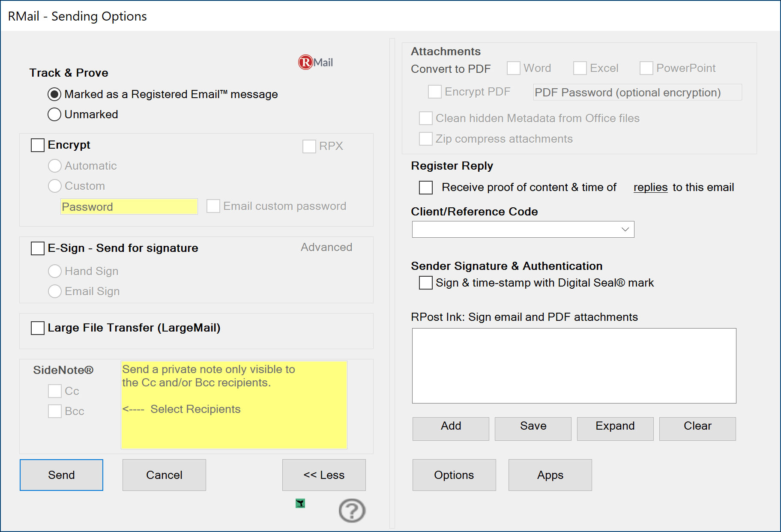Click the Expand button
Viewport: 781px width, 532px height.
615,429
